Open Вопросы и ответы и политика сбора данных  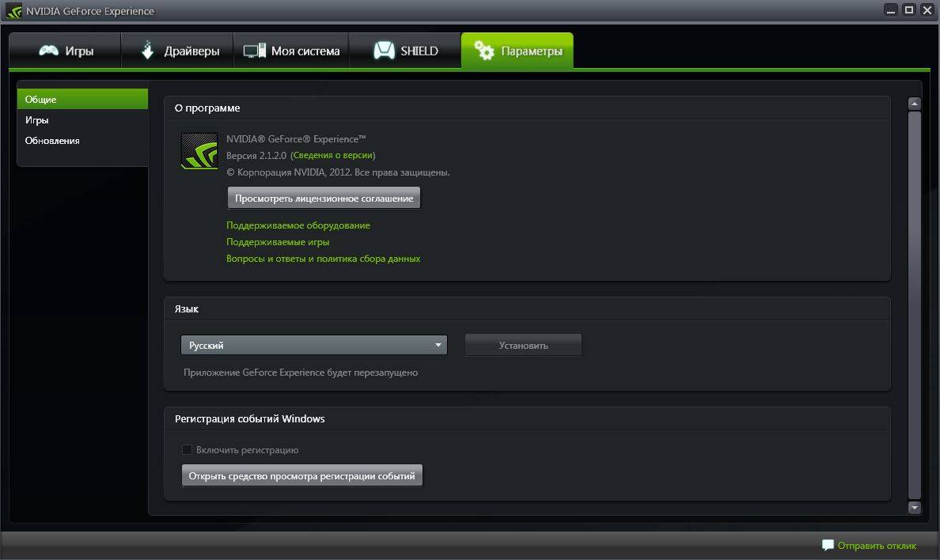(x=323, y=259)
